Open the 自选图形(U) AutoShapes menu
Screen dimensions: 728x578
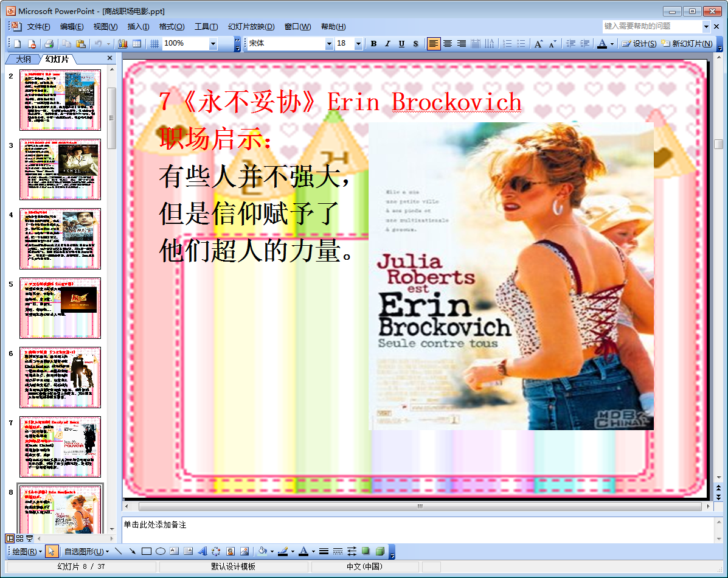86,551
